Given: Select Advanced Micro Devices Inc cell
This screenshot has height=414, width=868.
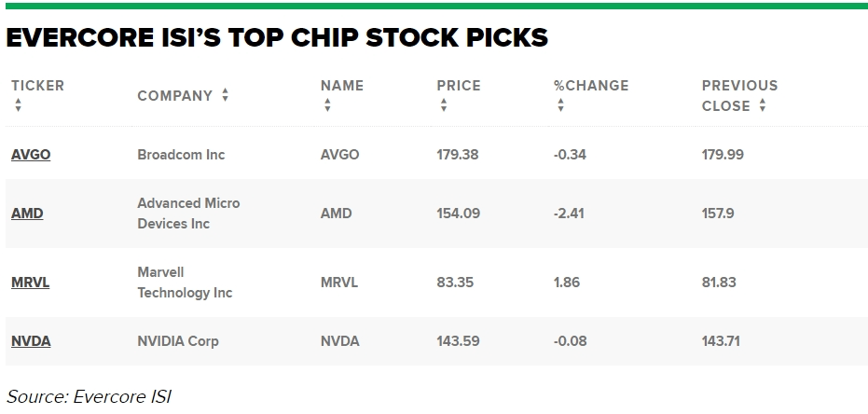Looking at the screenshot, I should pos(188,214).
